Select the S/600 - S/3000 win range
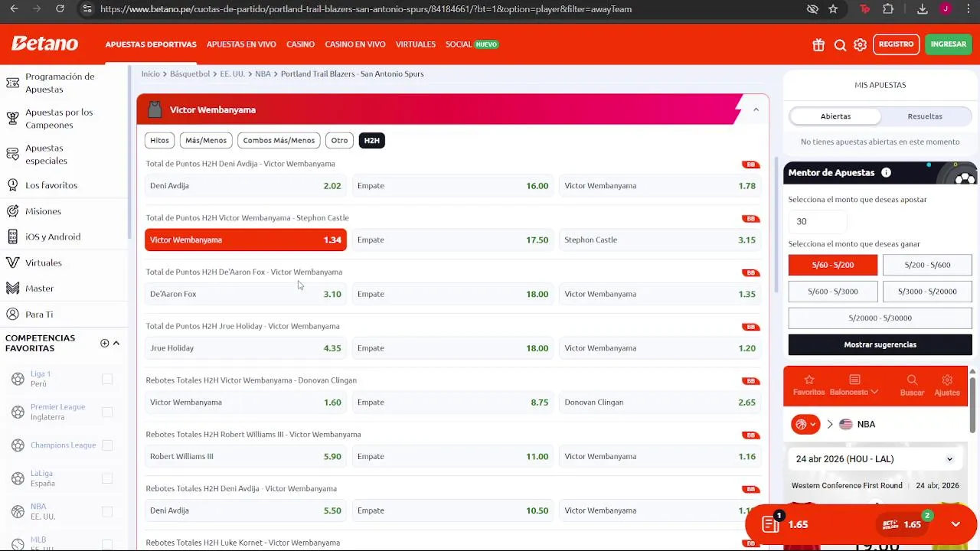 pyautogui.click(x=832, y=292)
